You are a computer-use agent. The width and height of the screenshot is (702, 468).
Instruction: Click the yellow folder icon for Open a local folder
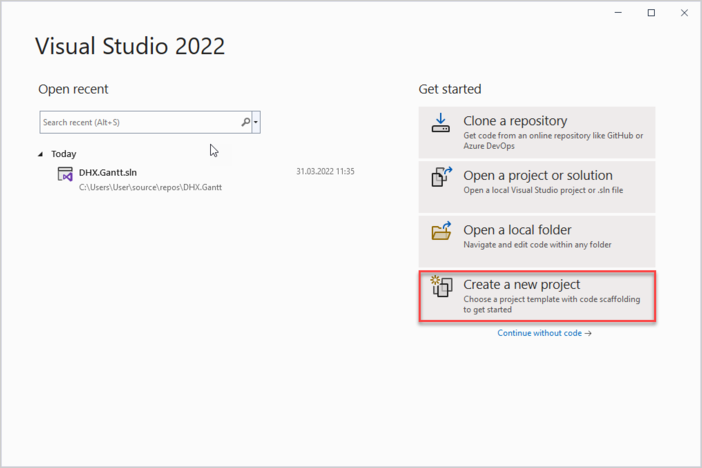(441, 232)
